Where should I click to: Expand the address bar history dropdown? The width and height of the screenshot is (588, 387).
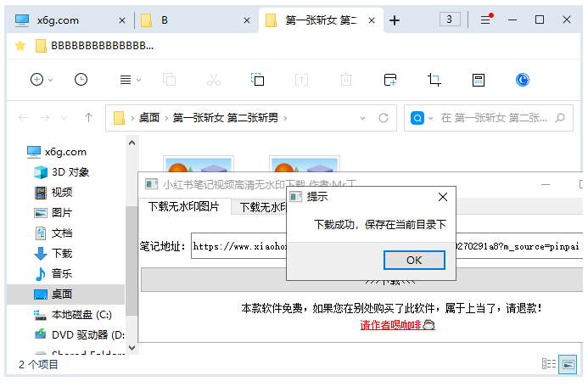362,118
